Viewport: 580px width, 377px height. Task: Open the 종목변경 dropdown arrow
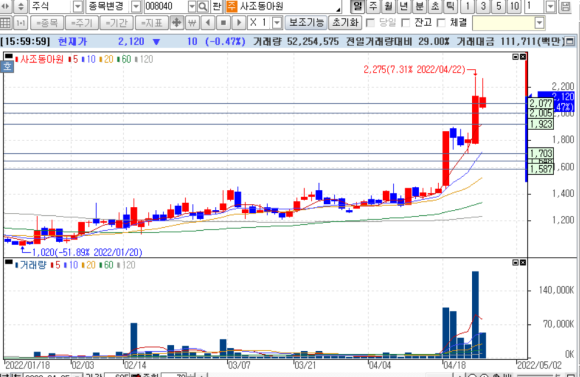[x=136, y=6]
